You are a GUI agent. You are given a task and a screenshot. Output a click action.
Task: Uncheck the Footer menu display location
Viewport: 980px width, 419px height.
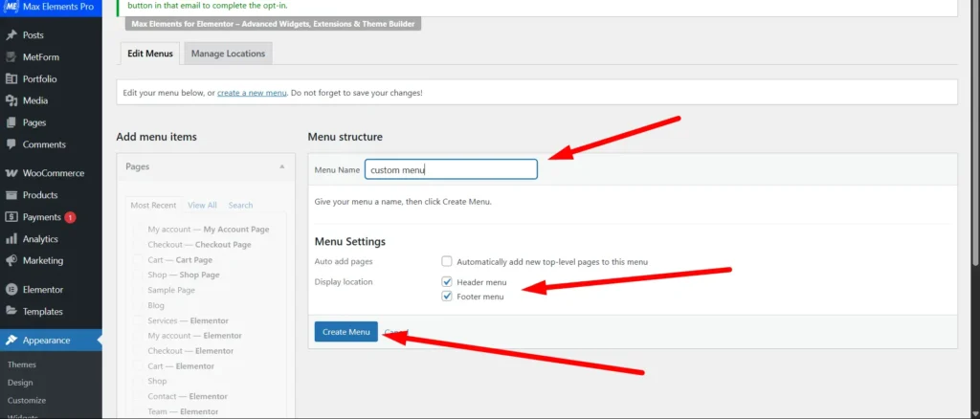click(x=447, y=297)
